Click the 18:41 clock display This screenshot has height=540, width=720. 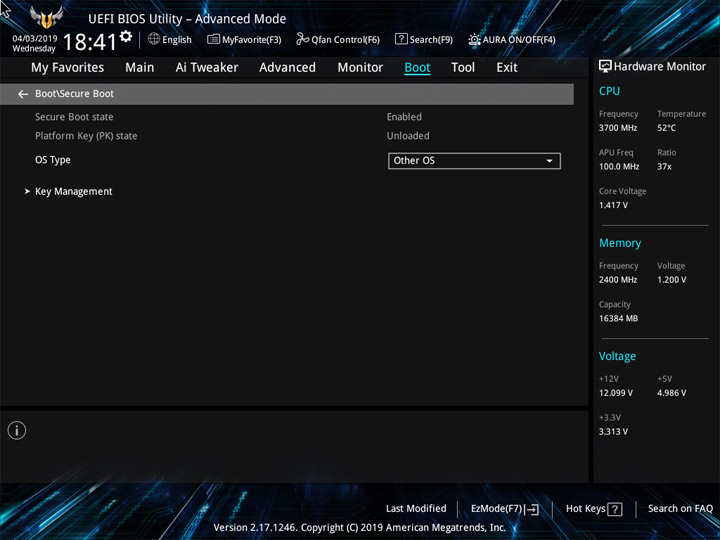(90, 42)
